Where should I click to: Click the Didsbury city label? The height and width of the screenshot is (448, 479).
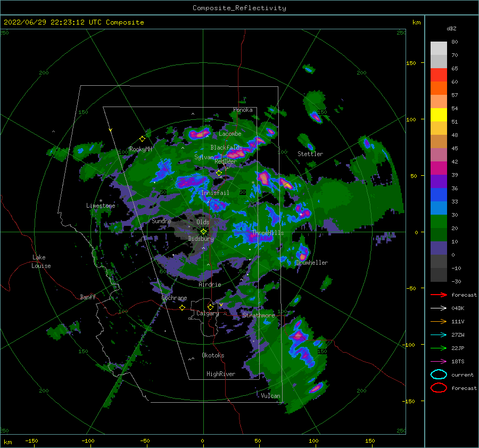tap(201, 239)
